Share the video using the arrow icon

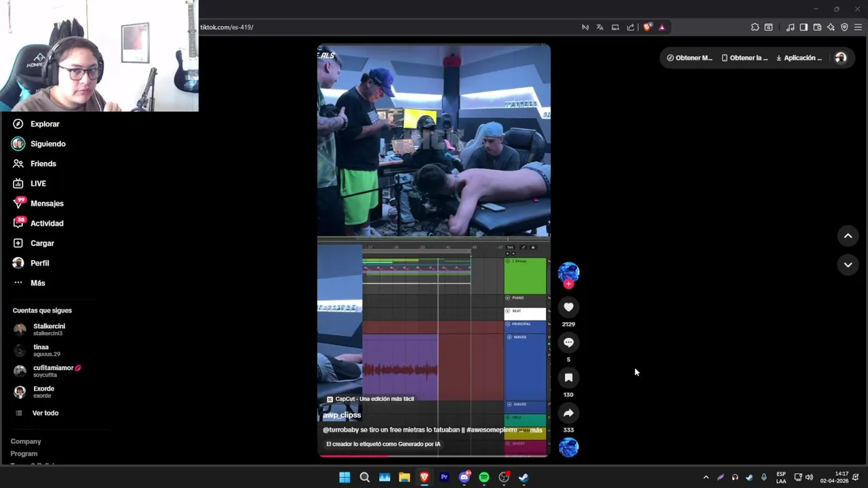(568, 413)
